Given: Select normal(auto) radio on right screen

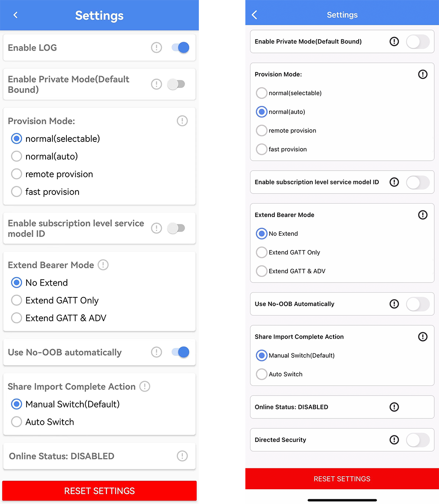Looking at the screenshot, I should tap(261, 112).
